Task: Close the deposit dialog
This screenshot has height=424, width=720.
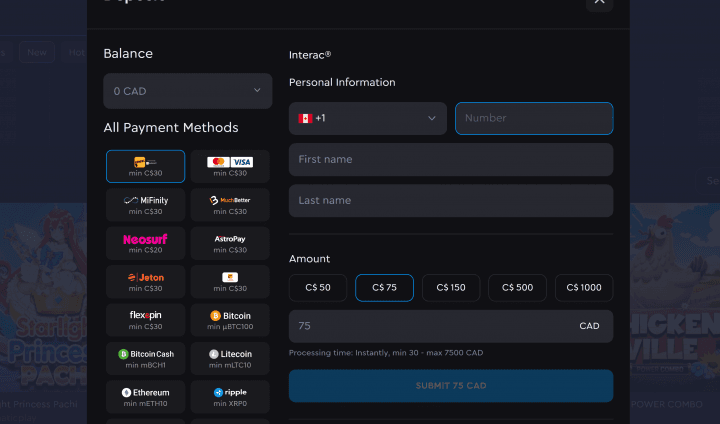Action: (x=599, y=2)
